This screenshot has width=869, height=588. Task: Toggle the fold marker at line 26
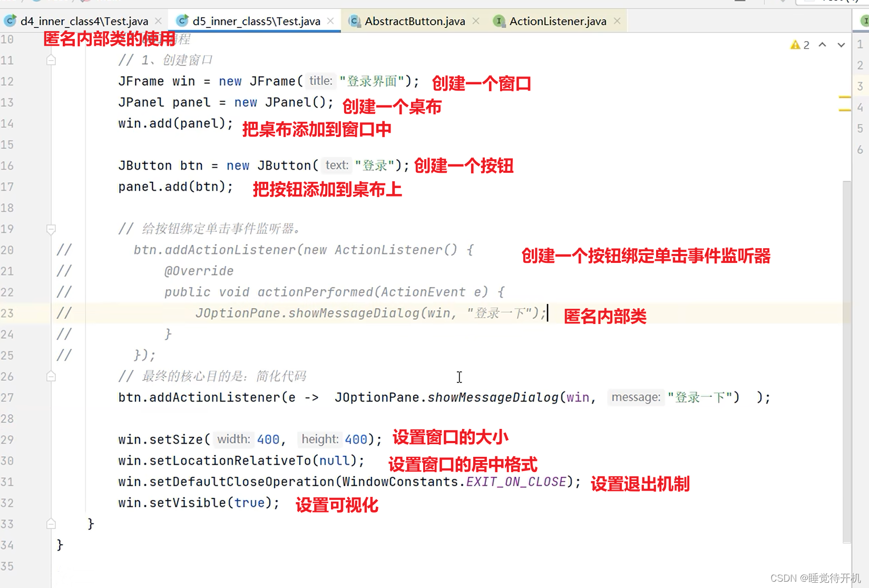(51, 376)
